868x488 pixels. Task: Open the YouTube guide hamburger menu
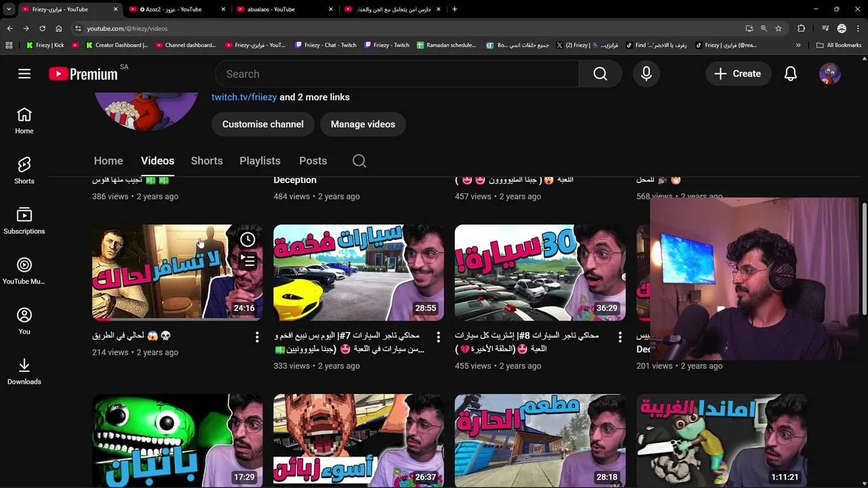[24, 74]
